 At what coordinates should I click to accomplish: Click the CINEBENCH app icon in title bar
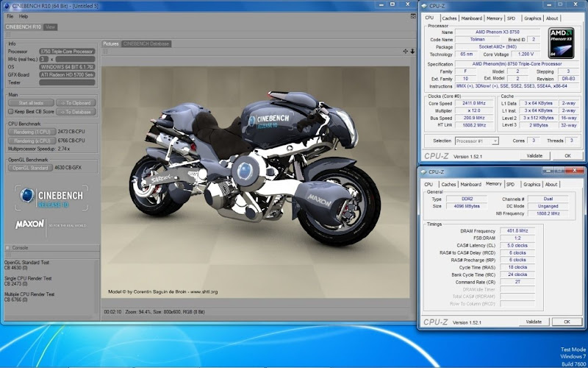7,6
